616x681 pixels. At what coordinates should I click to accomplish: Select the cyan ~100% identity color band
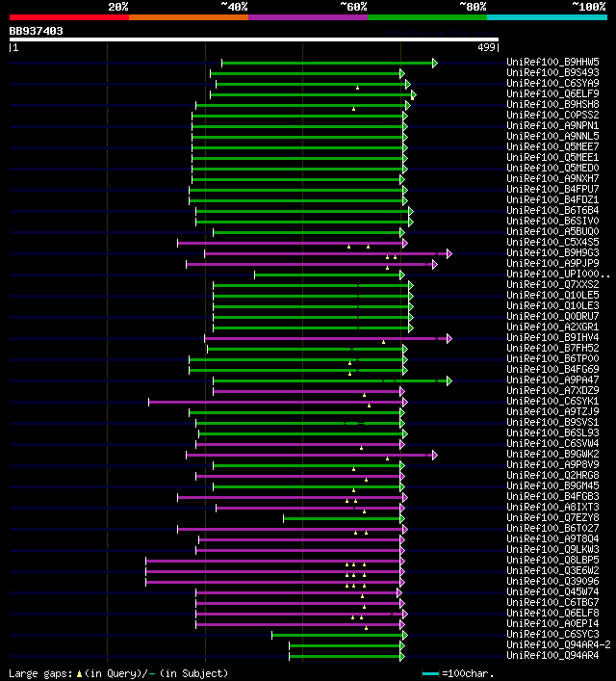tap(547, 17)
